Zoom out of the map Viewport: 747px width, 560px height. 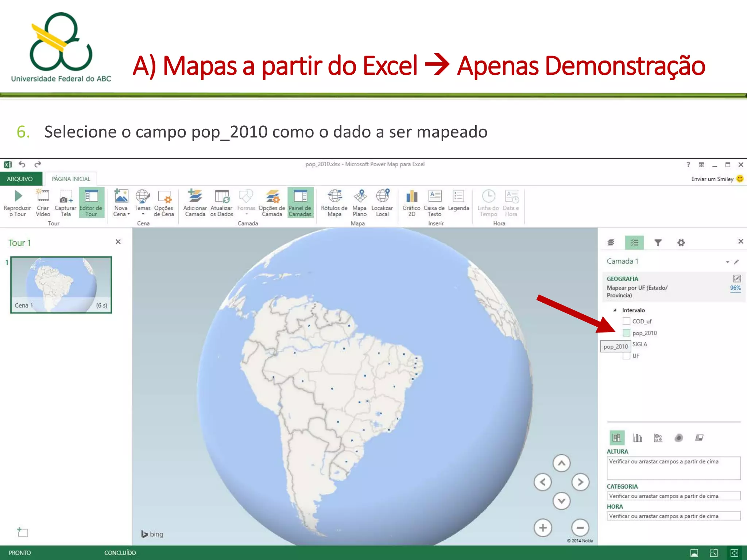point(580,528)
